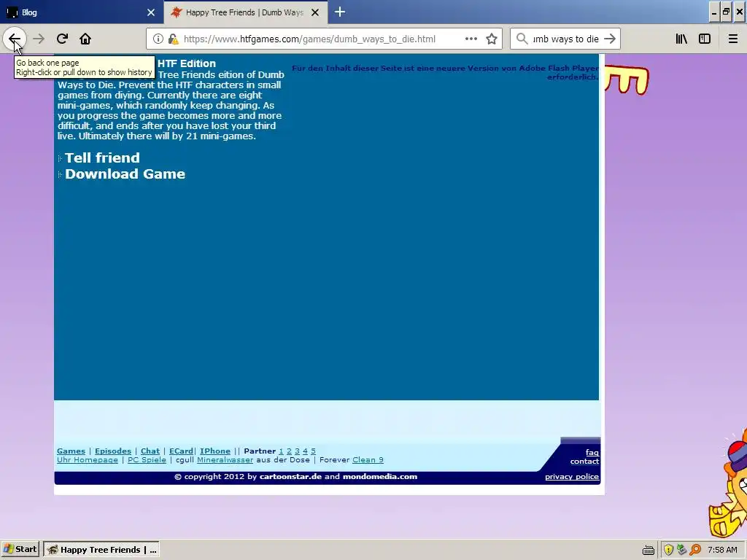This screenshot has width=747, height=560.
Task: Open the Tell friend link
Action: coord(102,157)
